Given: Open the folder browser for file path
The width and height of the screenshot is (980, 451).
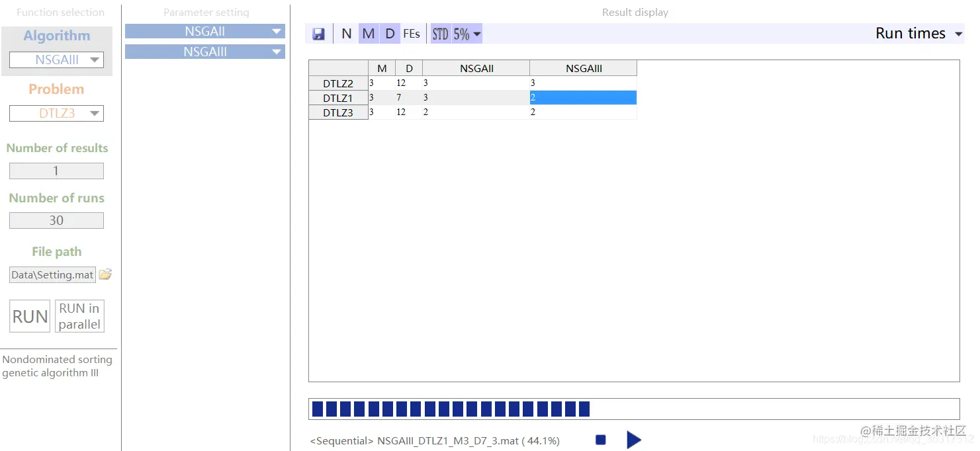Looking at the screenshot, I should [x=105, y=274].
